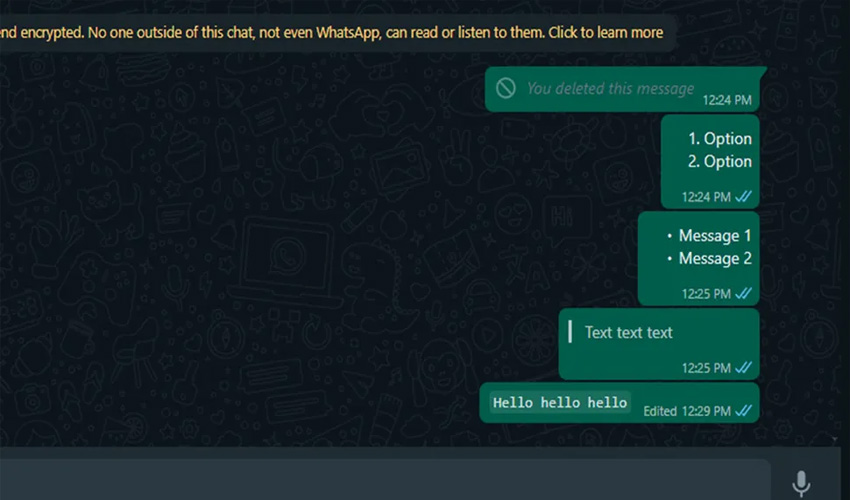This screenshot has height=500, width=850.
Task: Click the 'Message 1' bullet item
Action: [709, 236]
